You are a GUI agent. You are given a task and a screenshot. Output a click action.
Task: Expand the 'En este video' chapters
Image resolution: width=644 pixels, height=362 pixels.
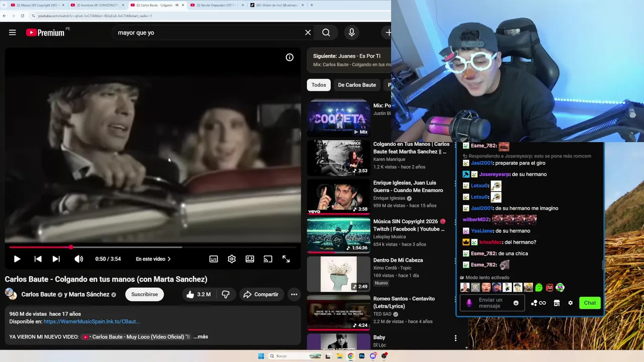[x=153, y=259]
